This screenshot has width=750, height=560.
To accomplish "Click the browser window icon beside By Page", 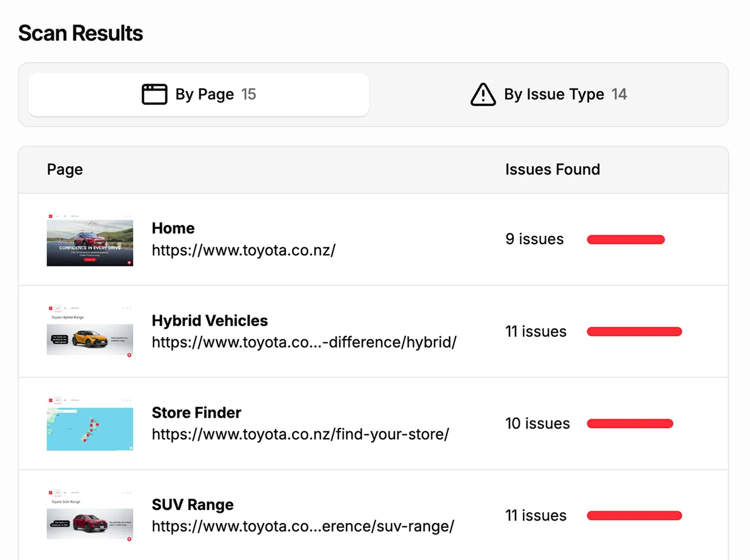I will [154, 94].
